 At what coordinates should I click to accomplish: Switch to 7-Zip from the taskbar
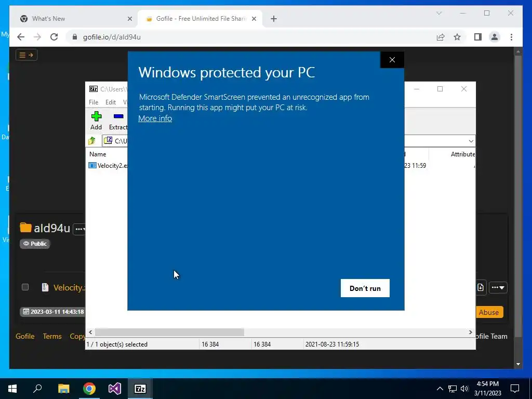click(140, 389)
